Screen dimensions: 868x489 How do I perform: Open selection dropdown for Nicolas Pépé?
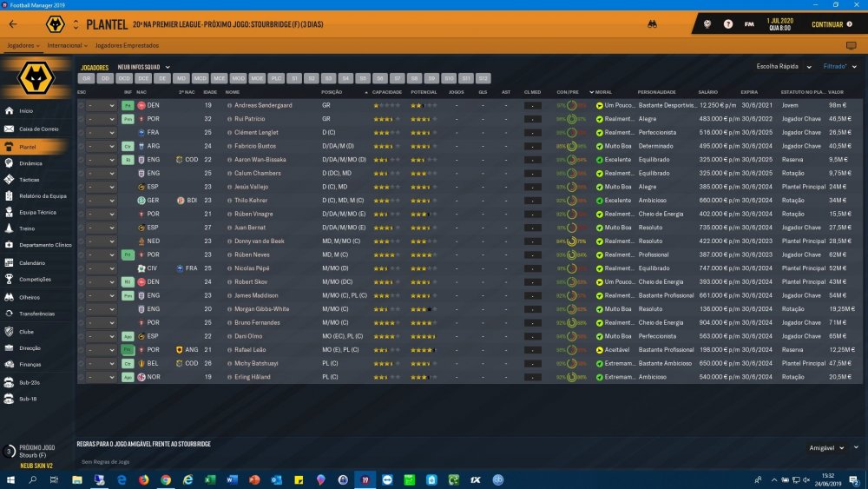101,268
